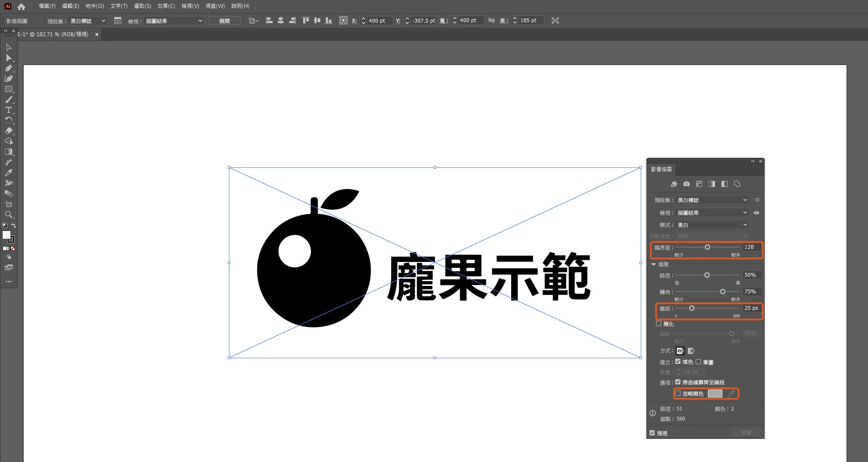Viewport: 868px width, 462px height.
Task: Select the Direct Selection tool
Action: click(x=9, y=58)
